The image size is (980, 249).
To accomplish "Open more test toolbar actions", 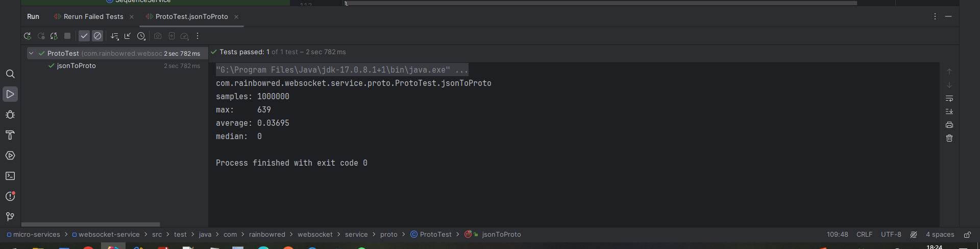I will 198,36.
